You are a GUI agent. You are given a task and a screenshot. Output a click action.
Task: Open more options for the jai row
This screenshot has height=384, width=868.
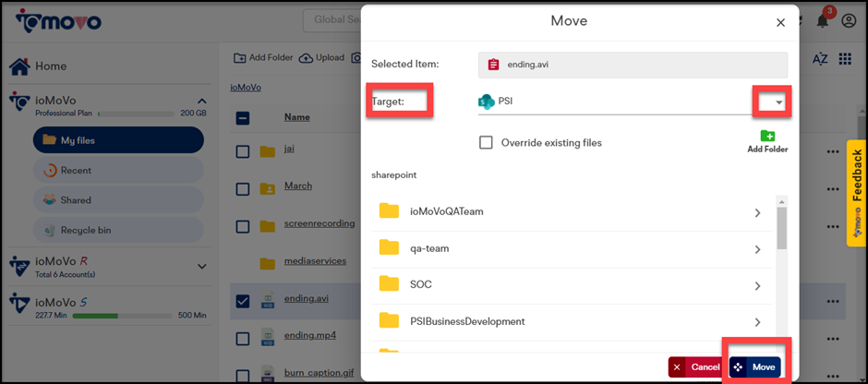tap(833, 151)
